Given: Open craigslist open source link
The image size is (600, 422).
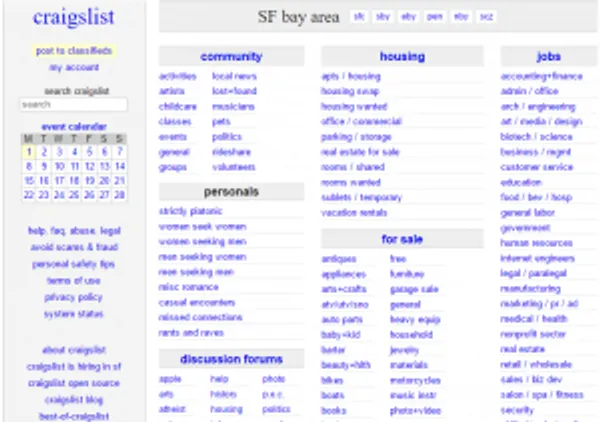Looking at the screenshot, I should 74,383.
